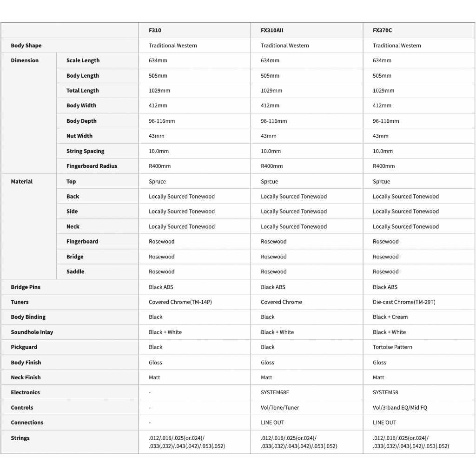The image size is (476, 476).
Task: Click the F310 column header
Action: coord(155,30)
